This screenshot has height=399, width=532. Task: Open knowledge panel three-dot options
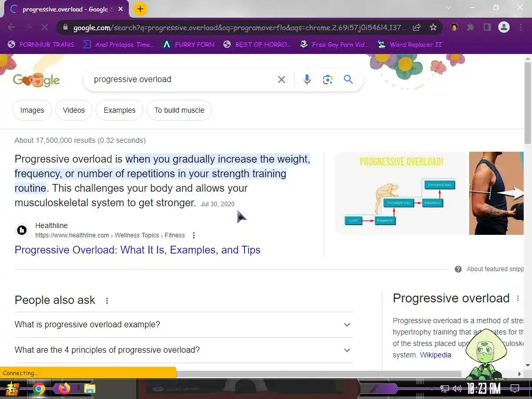(518, 298)
